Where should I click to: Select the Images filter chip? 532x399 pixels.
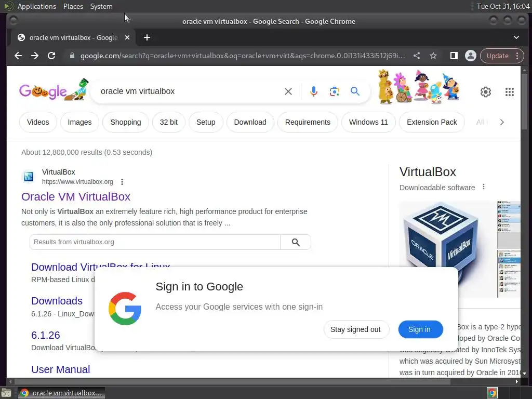click(x=79, y=122)
